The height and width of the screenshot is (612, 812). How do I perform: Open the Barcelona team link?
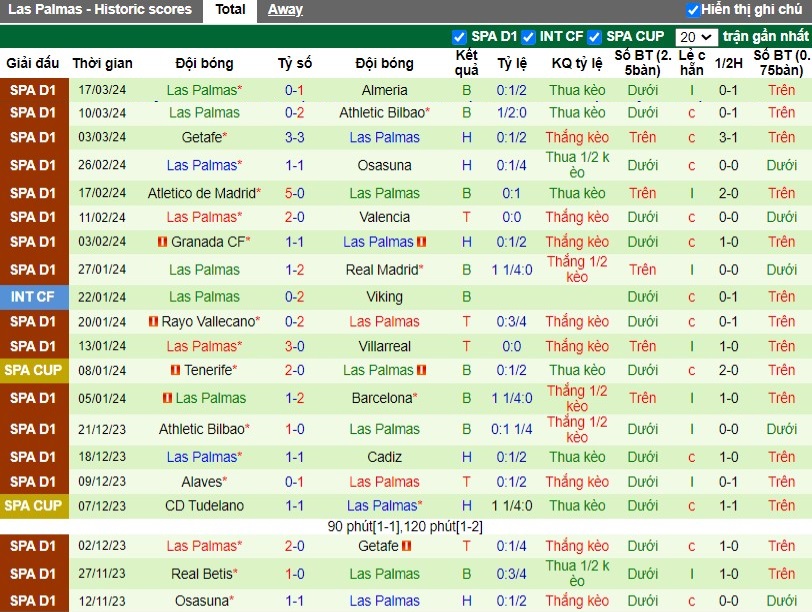coord(382,398)
